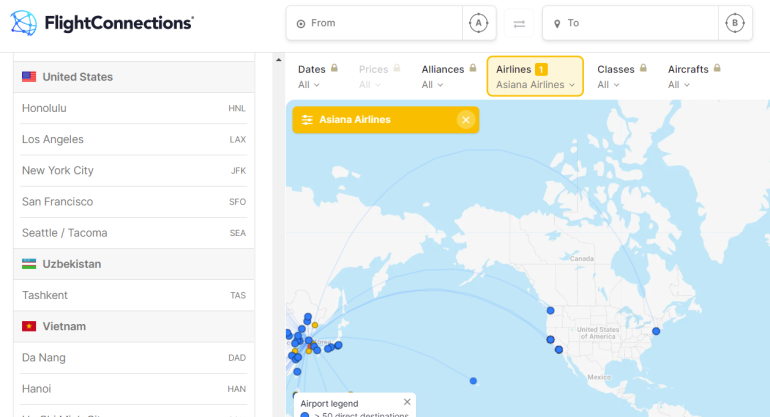
Task: Close the Airport legend popup
Action: pyautogui.click(x=407, y=402)
